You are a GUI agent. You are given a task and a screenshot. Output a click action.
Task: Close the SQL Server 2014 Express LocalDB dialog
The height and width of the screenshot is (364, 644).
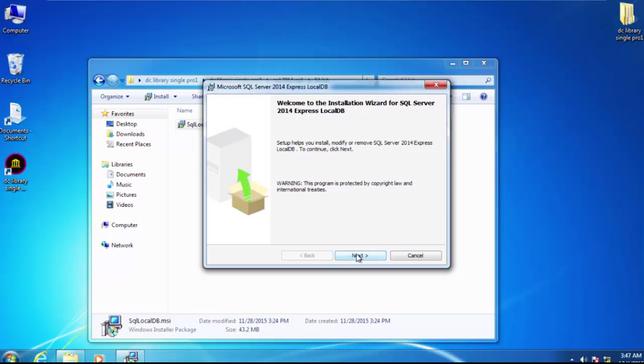pos(436,84)
